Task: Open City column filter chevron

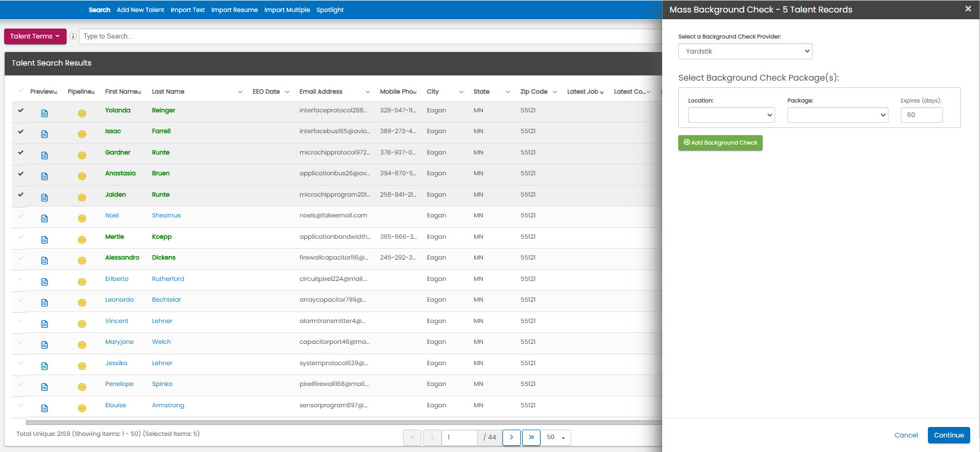Action: pyautogui.click(x=461, y=92)
